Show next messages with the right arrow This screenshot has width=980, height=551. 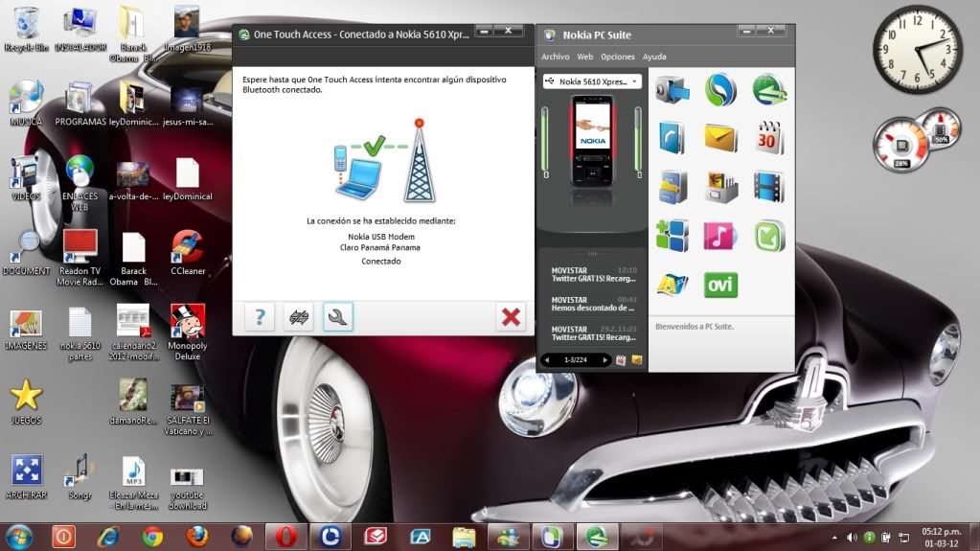[x=604, y=359]
